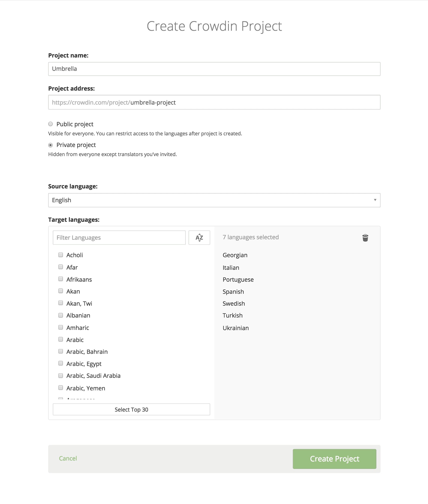The height and width of the screenshot is (504, 428).
Task: Focus the Project name input field
Action: tap(214, 69)
